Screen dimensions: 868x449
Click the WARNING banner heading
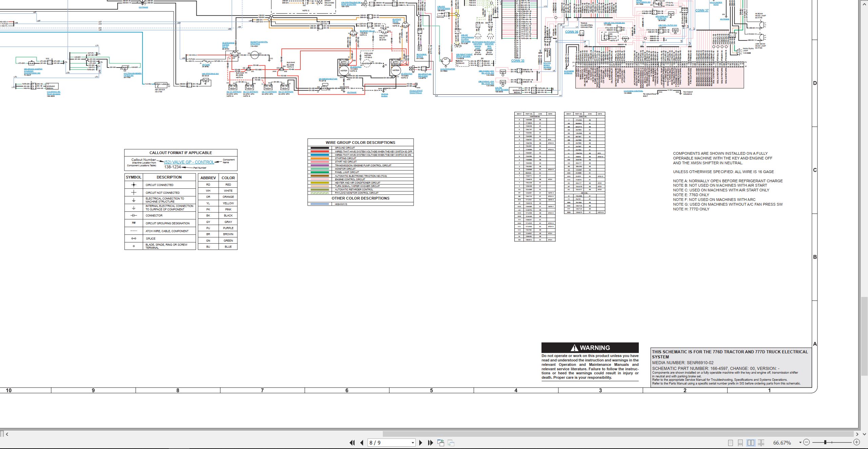[590, 348]
